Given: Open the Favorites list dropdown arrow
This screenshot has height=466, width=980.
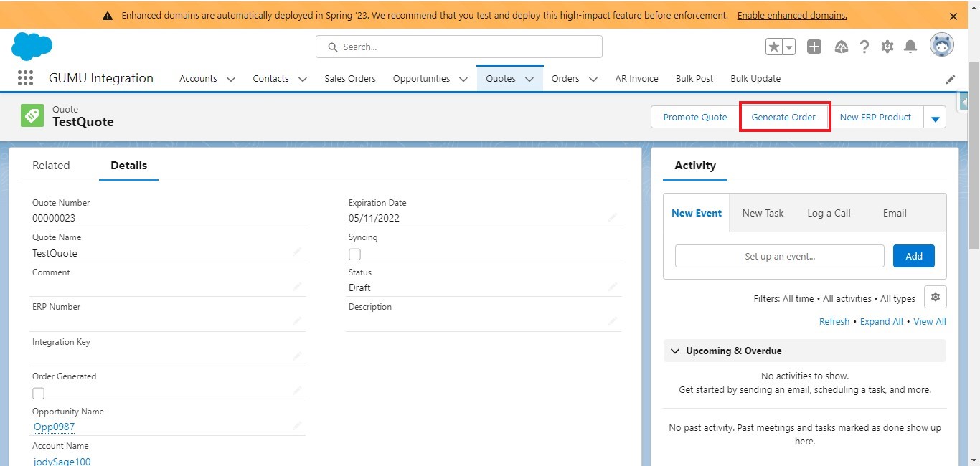Looking at the screenshot, I should 789,47.
